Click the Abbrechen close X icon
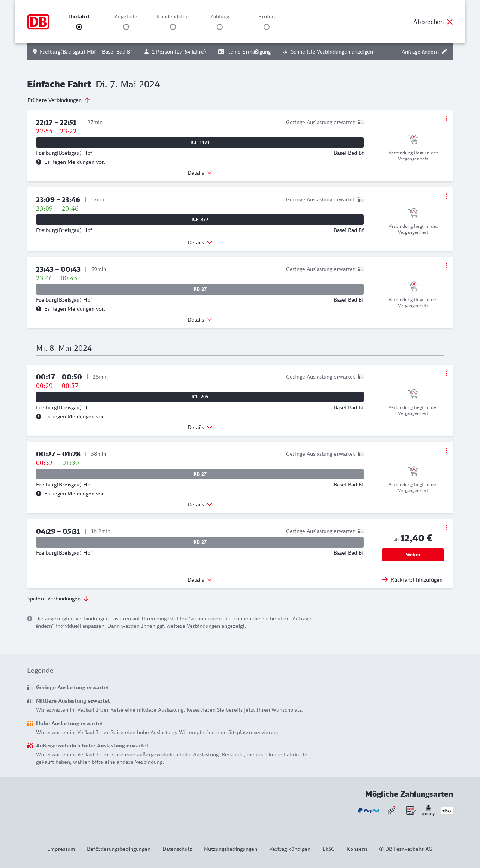480x868 pixels. coord(450,22)
